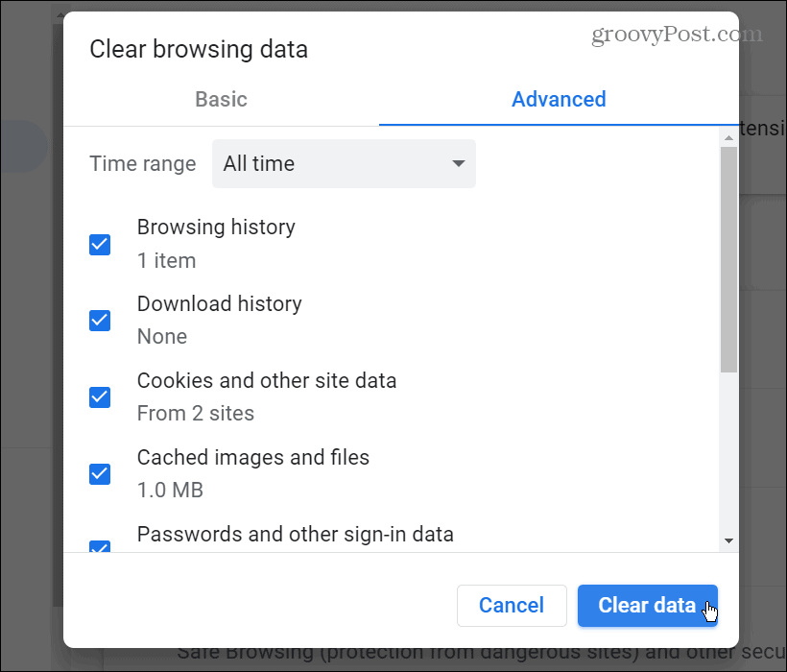Click the scrollbar up arrow

pos(727,136)
